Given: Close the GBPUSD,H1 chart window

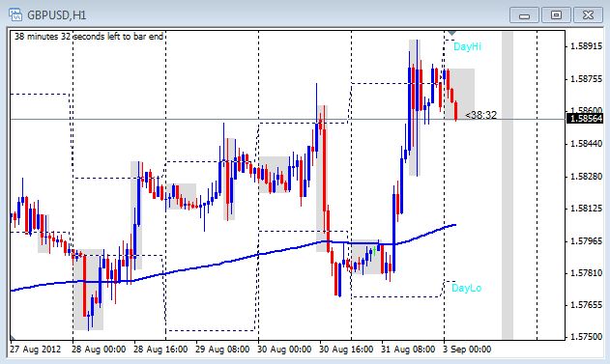Looking at the screenshot, I should click(x=588, y=15).
